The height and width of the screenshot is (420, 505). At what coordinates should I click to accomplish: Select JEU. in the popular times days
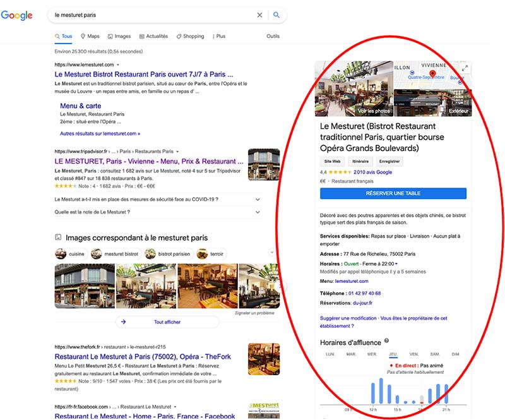tap(393, 354)
